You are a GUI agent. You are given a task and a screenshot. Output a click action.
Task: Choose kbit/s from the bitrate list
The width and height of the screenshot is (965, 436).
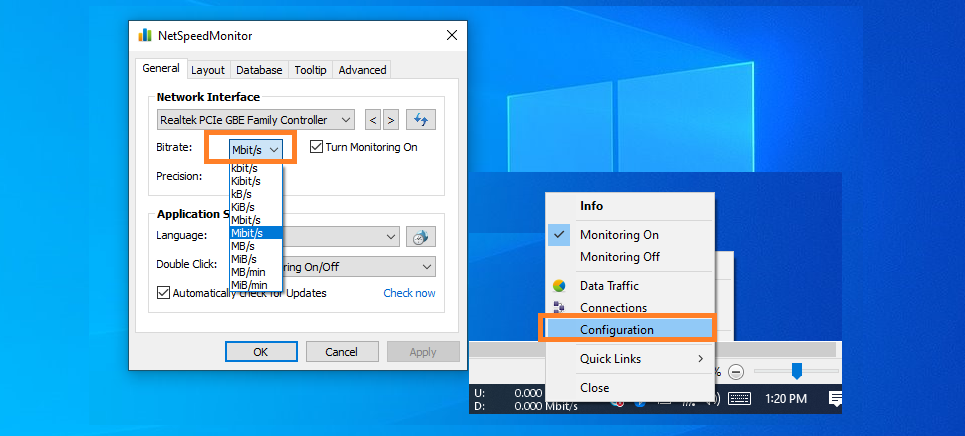point(255,168)
